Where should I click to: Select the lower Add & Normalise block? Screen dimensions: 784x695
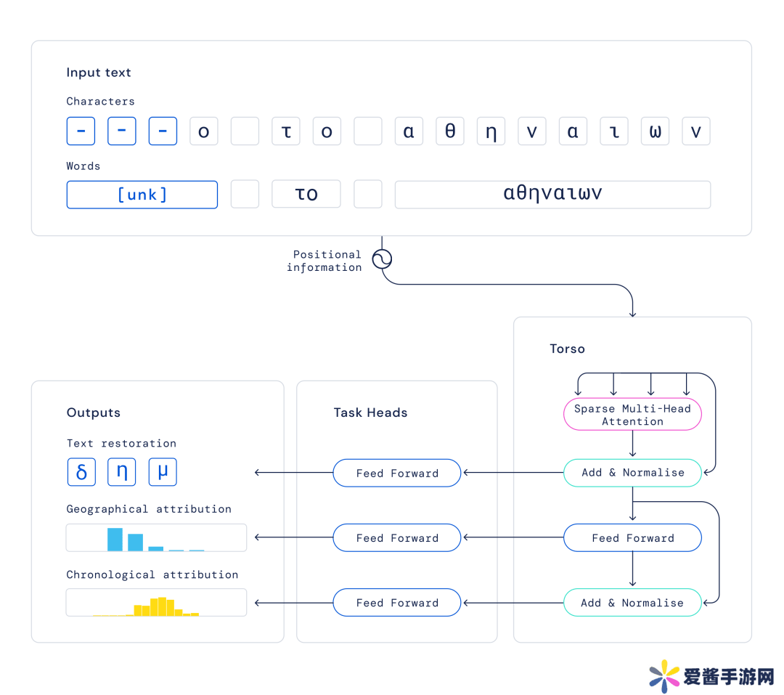click(632, 603)
